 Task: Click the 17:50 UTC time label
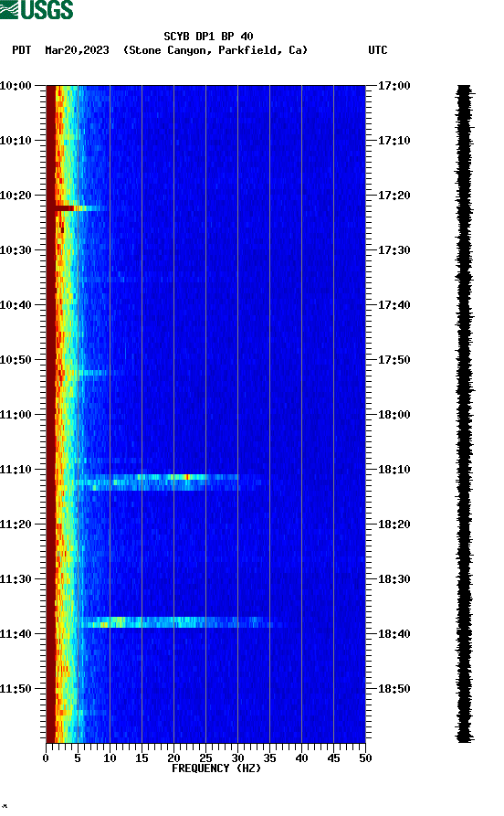(394, 360)
